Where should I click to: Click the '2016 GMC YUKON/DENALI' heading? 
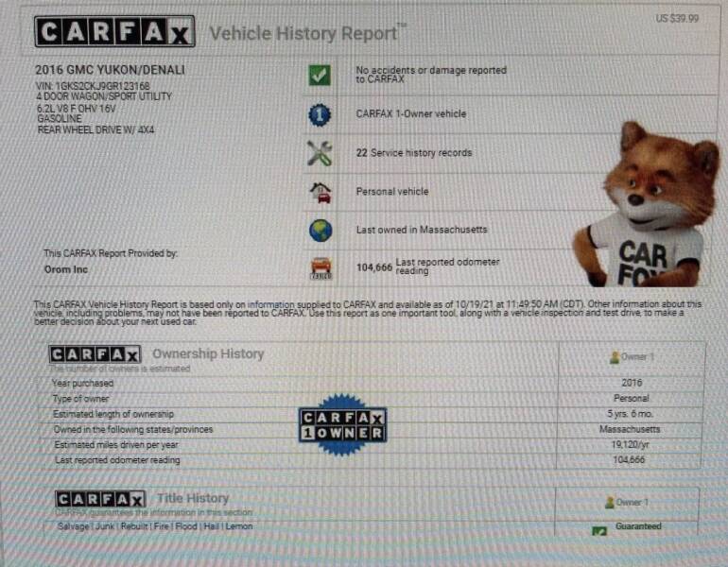point(110,70)
